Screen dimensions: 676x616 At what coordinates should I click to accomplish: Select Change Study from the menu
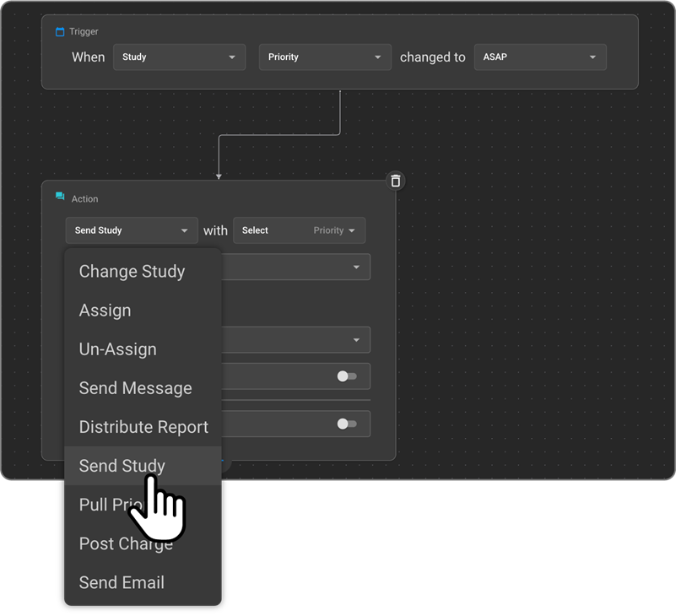(132, 272)
